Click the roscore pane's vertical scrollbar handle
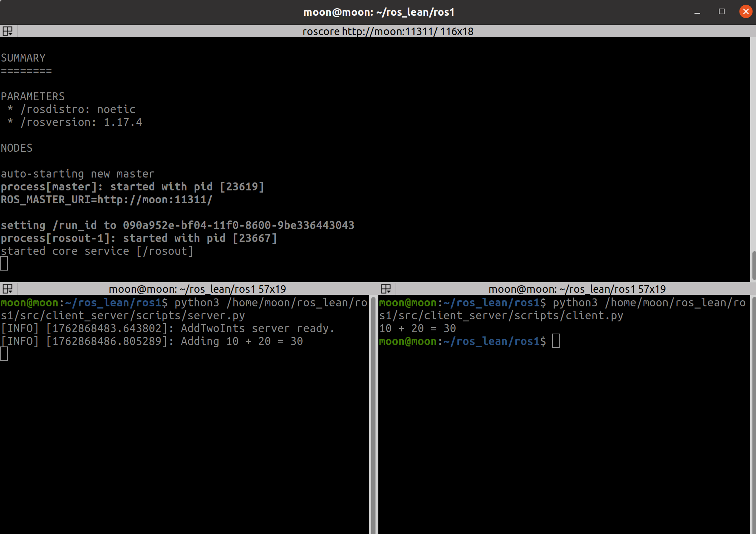 (753, 265)
